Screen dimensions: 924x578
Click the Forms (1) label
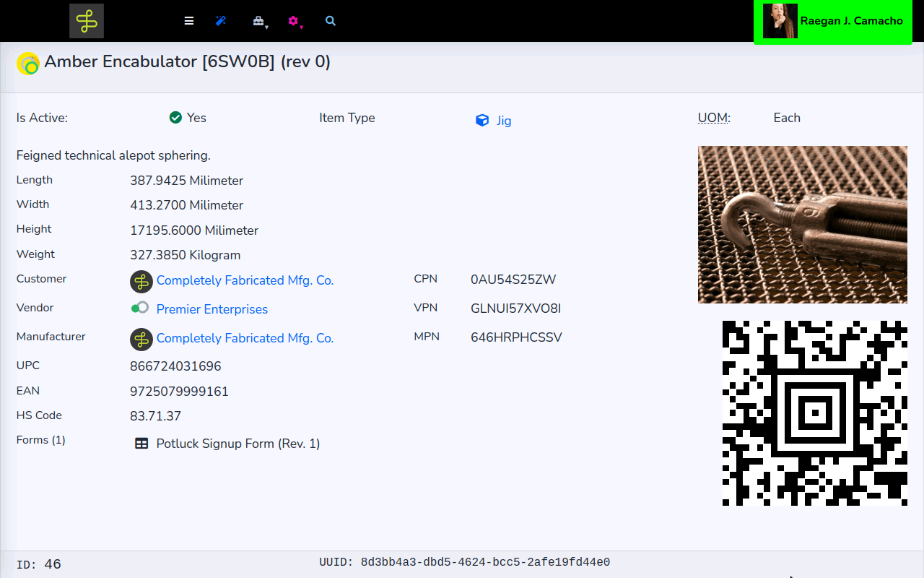pyautogui.click(x=41, y=439)
